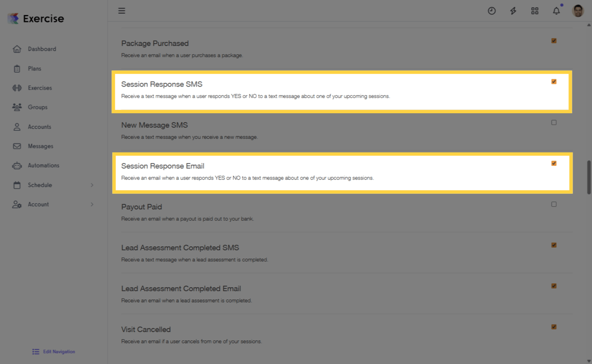Screen dimensions: 592x364
Task: Open your profile avatar picture
Action: [577, 10]
